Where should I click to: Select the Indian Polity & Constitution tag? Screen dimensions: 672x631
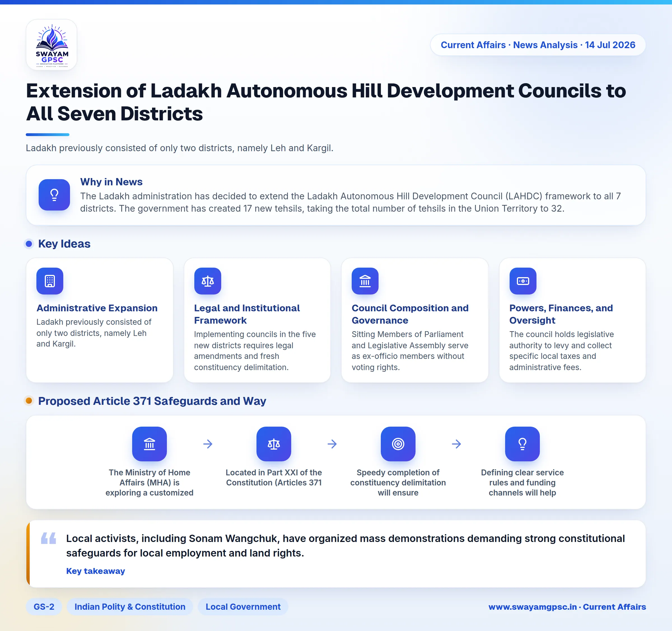[130, 607]
